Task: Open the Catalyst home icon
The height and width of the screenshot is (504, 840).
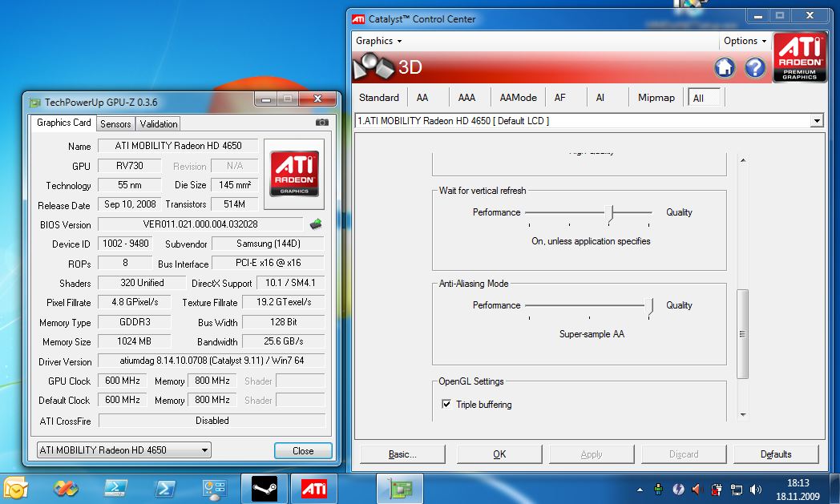Action: (725, 67)
